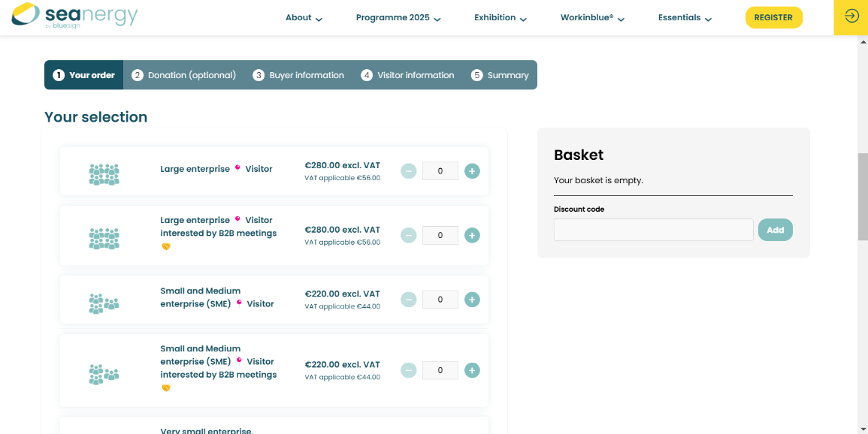
Task: Open the Workinblue dropdown menu
Action: (x=592, y=18)
